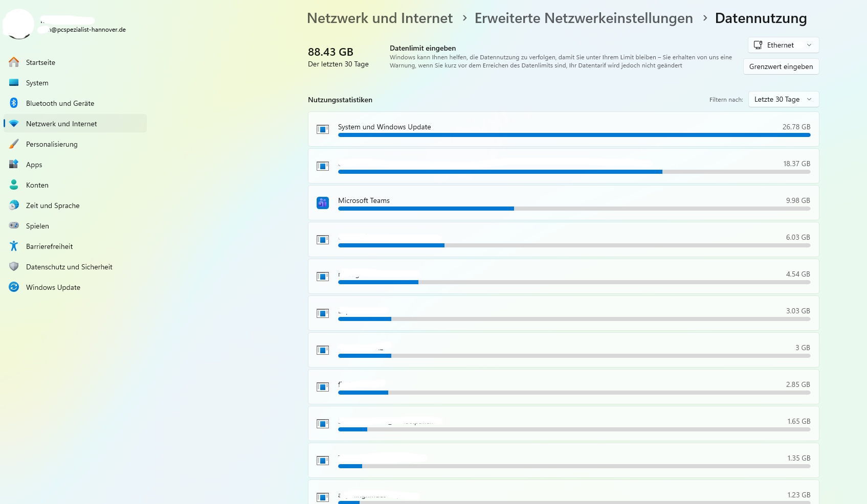
Task: Click the user profile picture
Action: coord(19,24)
